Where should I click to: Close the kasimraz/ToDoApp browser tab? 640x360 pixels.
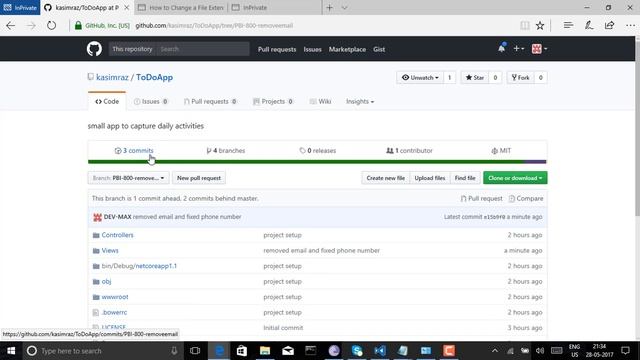(127, 7)
